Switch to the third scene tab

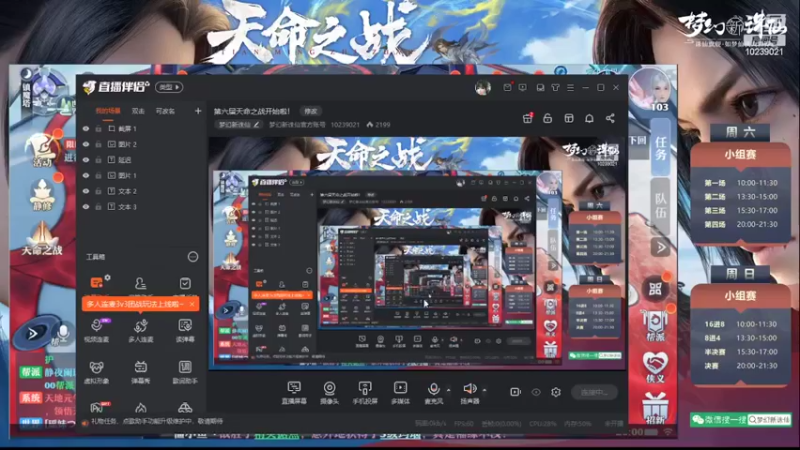[165, 111]
